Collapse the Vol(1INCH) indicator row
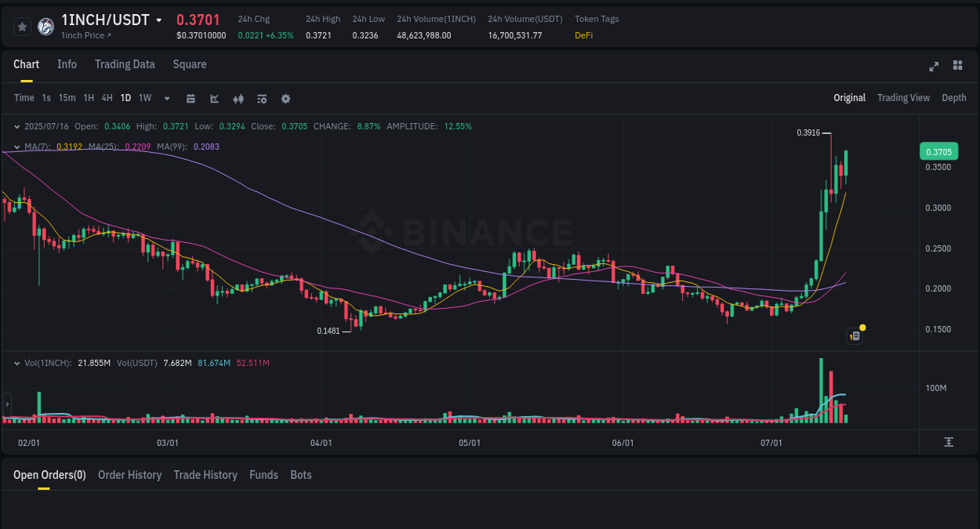 pyautogui.click(x=16, y=363)
